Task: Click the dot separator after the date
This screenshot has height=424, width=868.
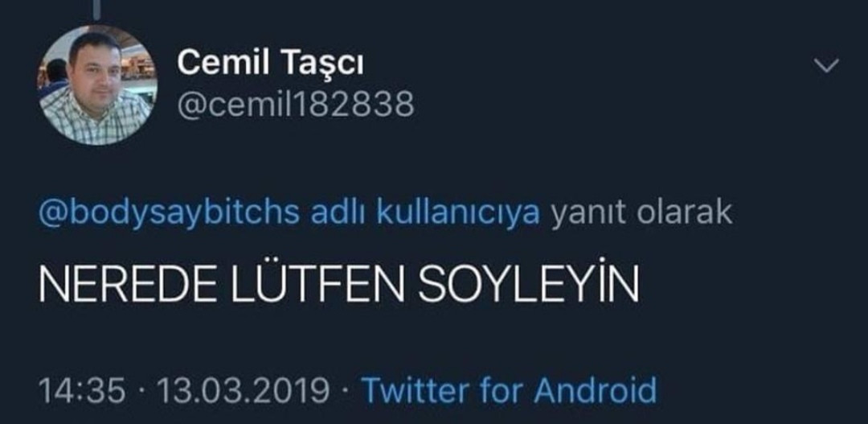Action: (x=345, y=392)
